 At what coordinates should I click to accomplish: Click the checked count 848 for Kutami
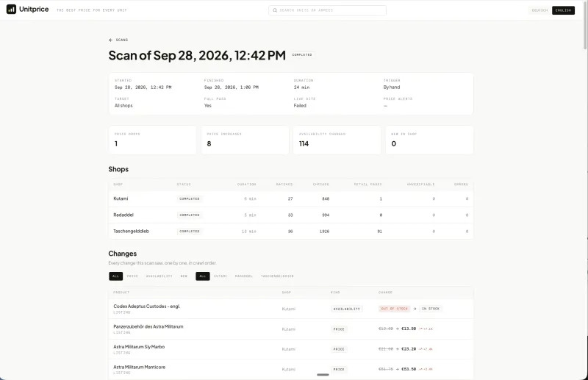click(326, 198)
